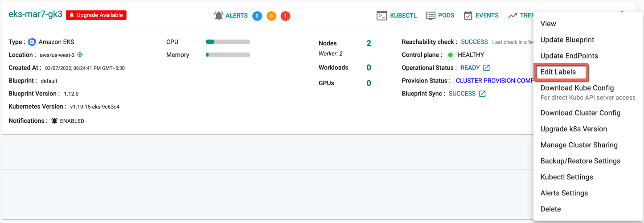Viewport: 644px width, 223px height.
Task: Click the HEALTHY control plane text
Action: [x=471, y=55]
